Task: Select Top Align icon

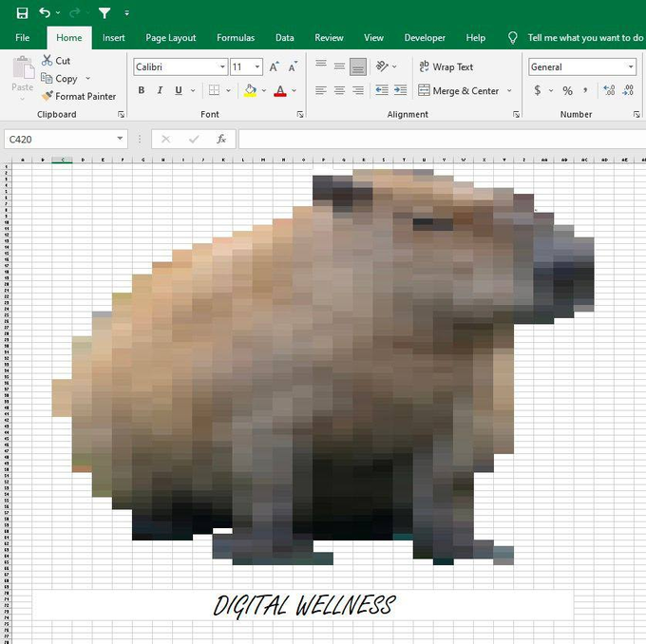Action: click(x=321, y=66)
